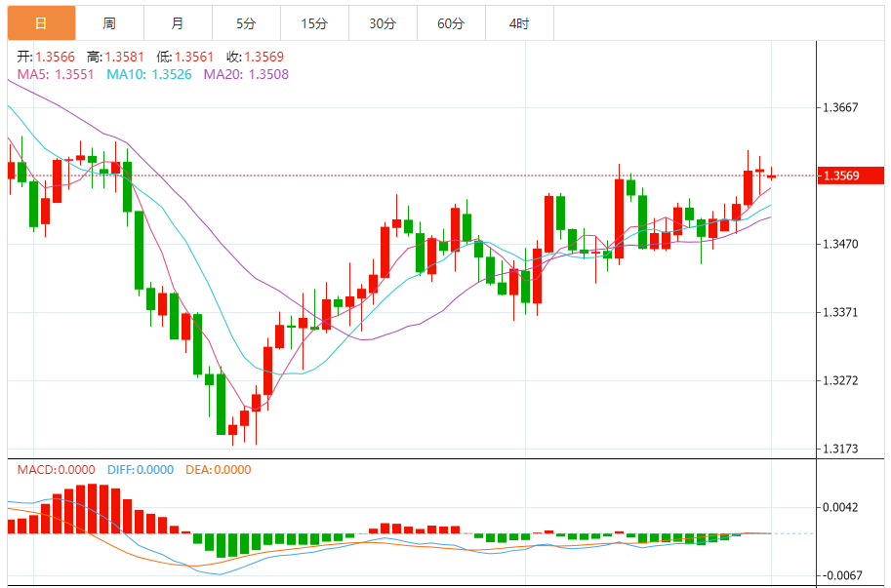This screenshot has width=891, height=588.
Task: Open the 5分 timeframe tab
Action: [246, 23]
